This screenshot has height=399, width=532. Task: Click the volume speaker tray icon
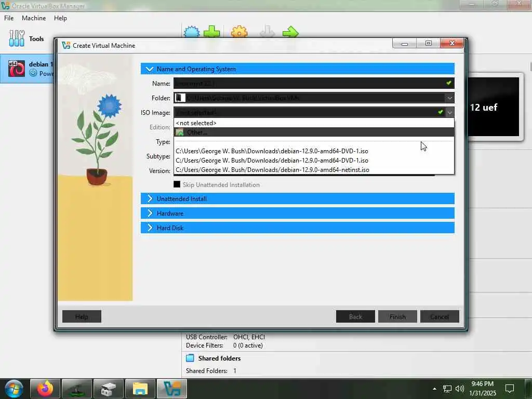(460, 389)
